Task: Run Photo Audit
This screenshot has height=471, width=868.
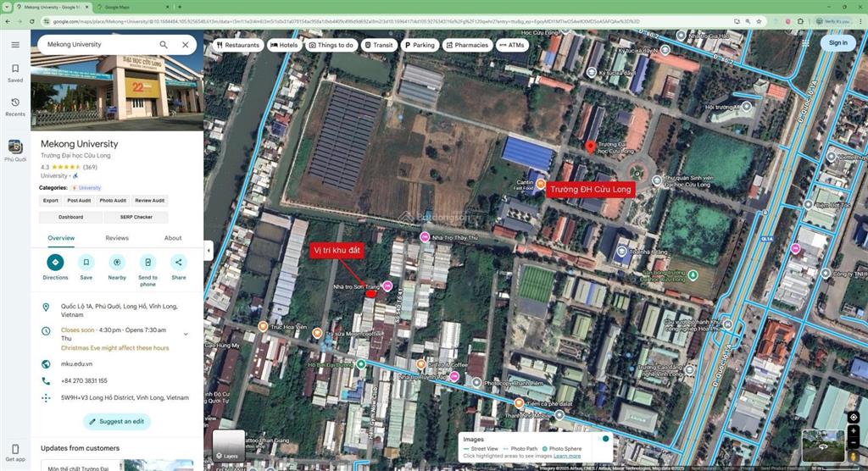Action: (x=113, y=201)
